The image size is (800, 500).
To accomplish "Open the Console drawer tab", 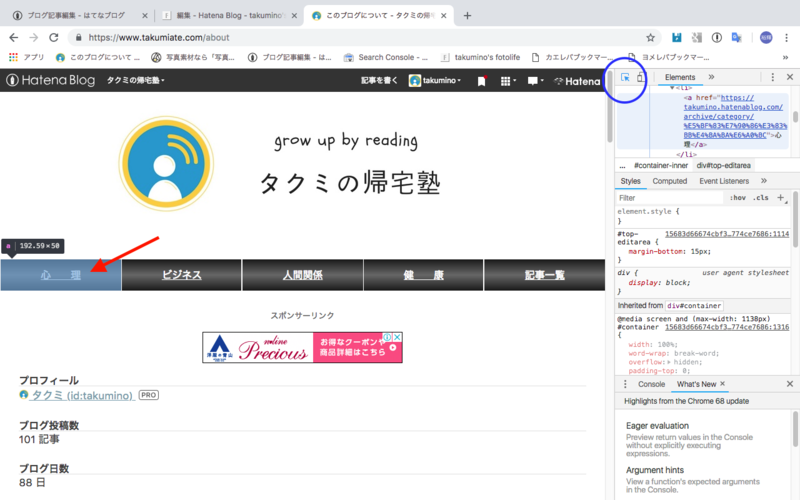I will 652,384.
